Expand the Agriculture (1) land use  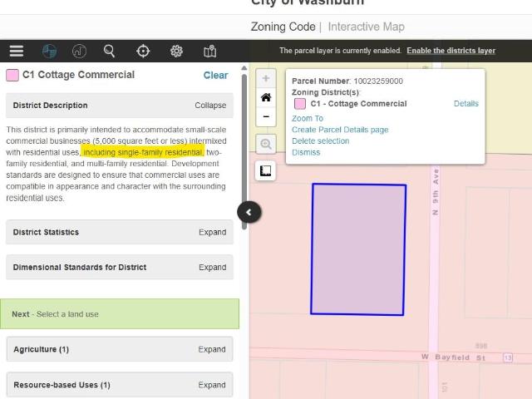(x=212, y=349)
